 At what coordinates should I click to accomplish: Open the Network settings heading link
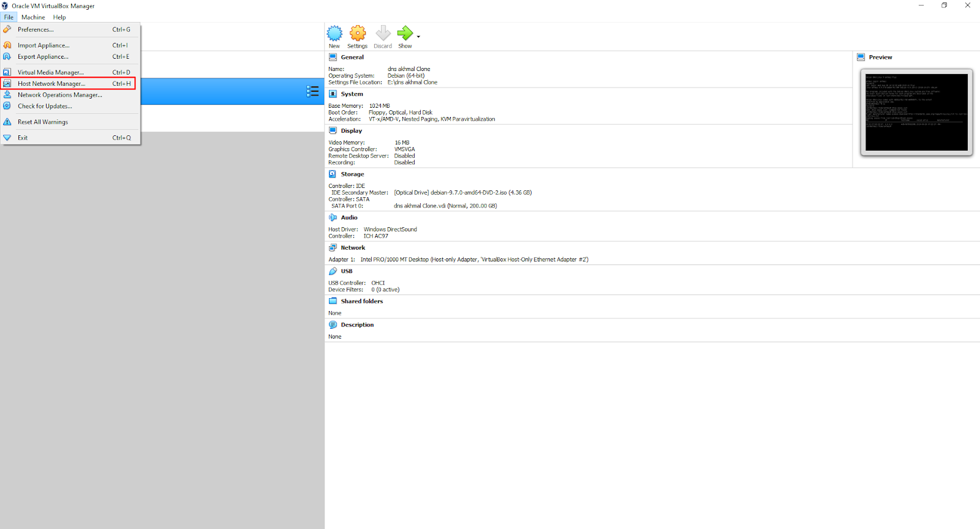(353, 247)
